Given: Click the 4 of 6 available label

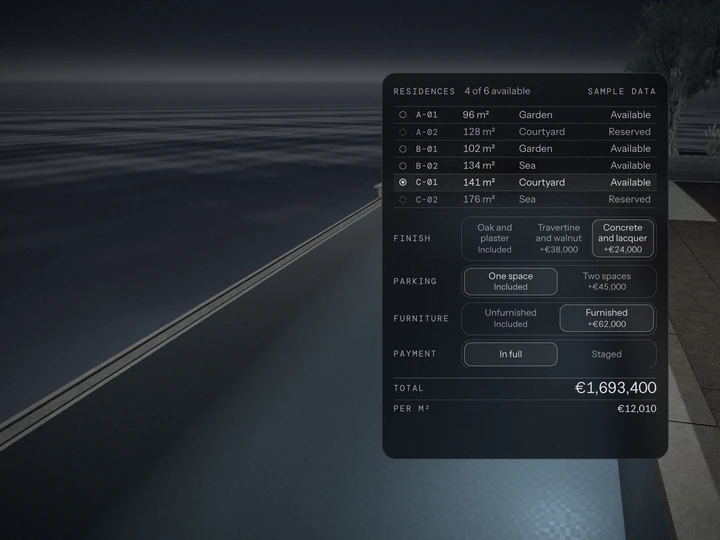Looking at the screenshot, I should [x=497, y=91].
